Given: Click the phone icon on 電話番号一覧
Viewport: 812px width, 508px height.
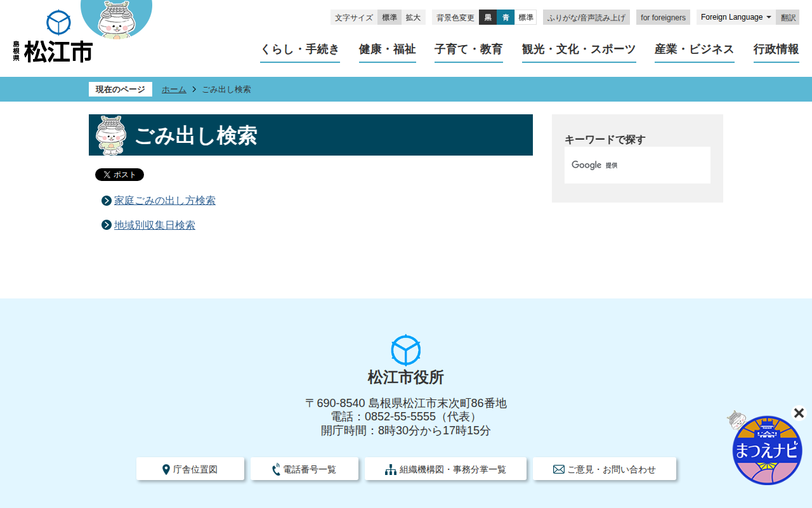Looking at the screenshot, I should [x=276, y=470].
